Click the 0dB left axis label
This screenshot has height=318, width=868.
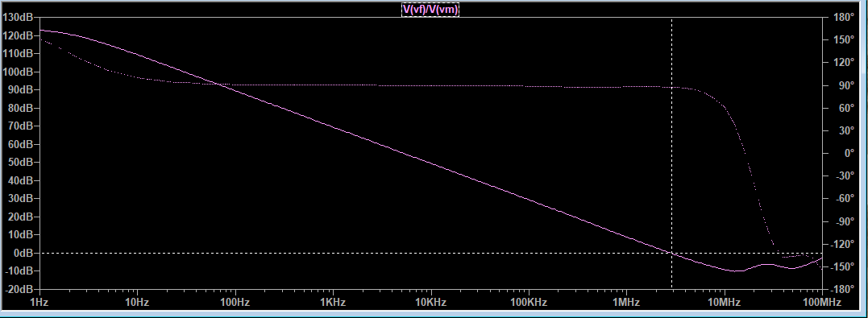[23, 253]
